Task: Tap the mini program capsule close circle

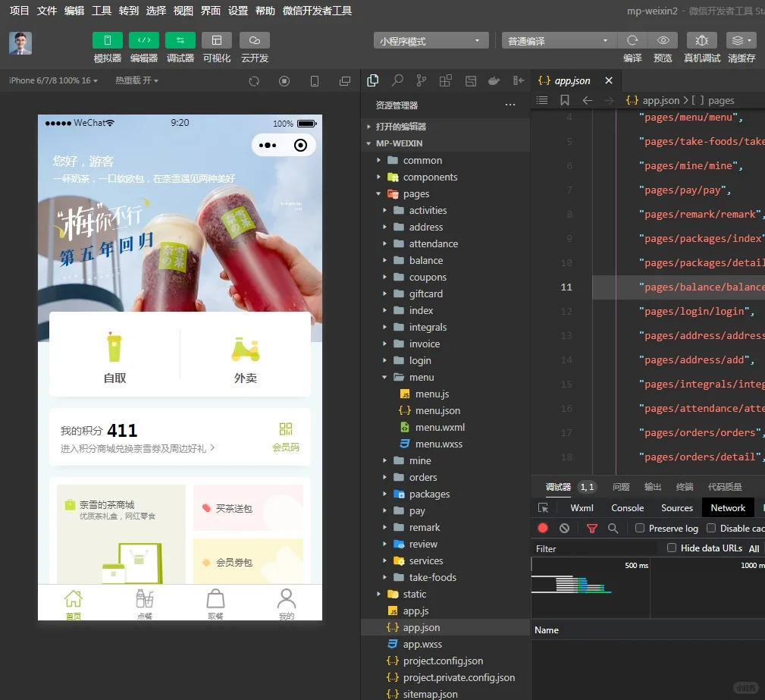Action: click(x=300, y=145)
